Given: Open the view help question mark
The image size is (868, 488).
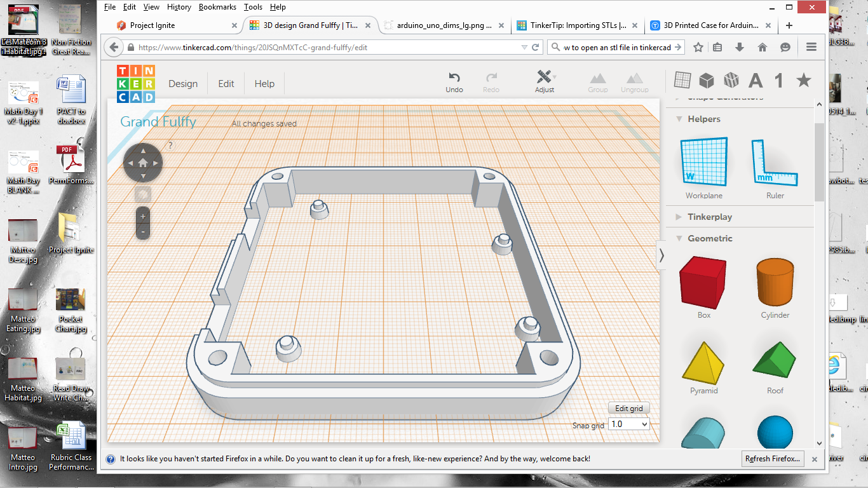Looking at the screenshot, I should (170, 146).
